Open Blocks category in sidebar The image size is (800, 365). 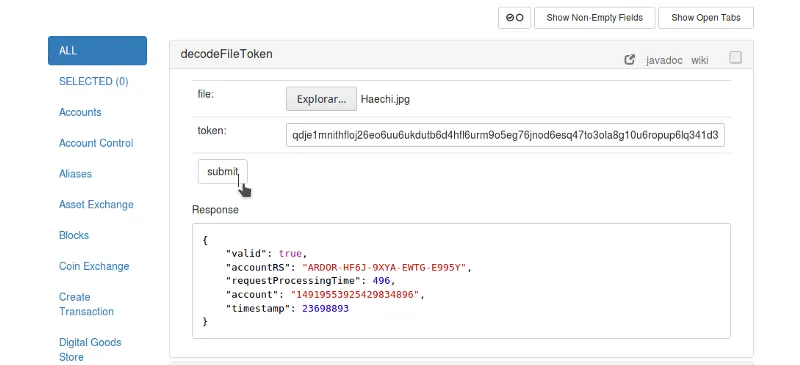click(x=74, y=235)
